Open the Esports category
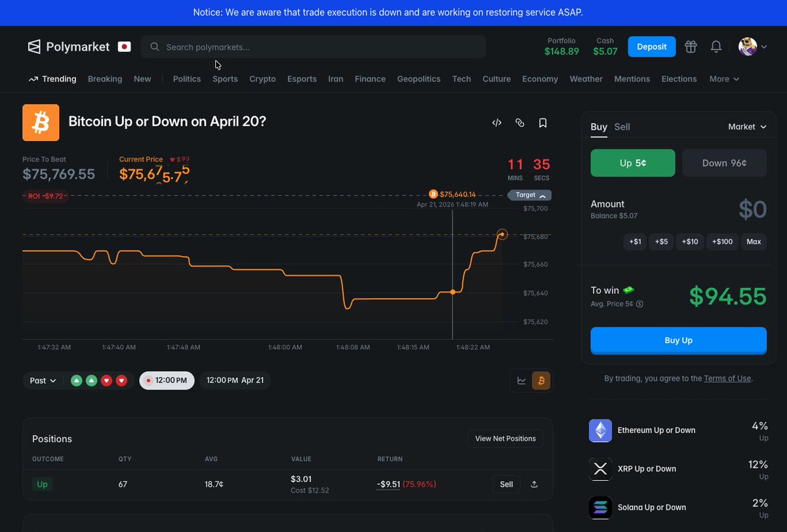The image size is (787, 532). click(x=302, y=79)
